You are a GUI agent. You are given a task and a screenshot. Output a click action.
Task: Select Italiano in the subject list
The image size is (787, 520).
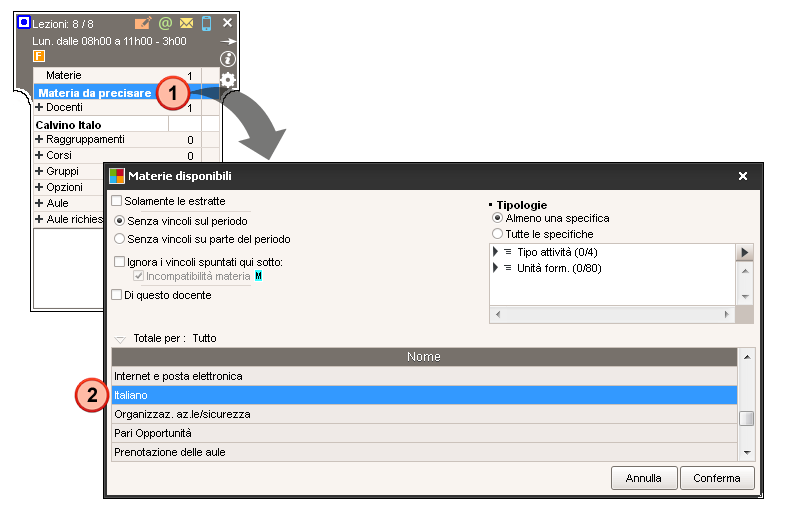424,395
